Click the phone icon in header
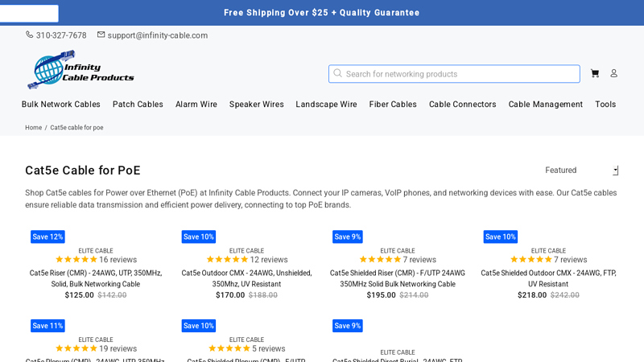 (30, 35)
